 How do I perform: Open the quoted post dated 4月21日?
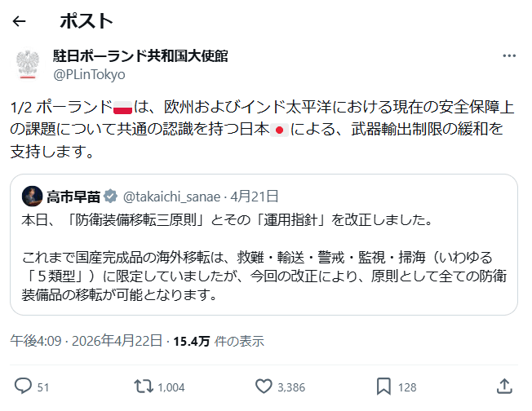coord(255,196)
